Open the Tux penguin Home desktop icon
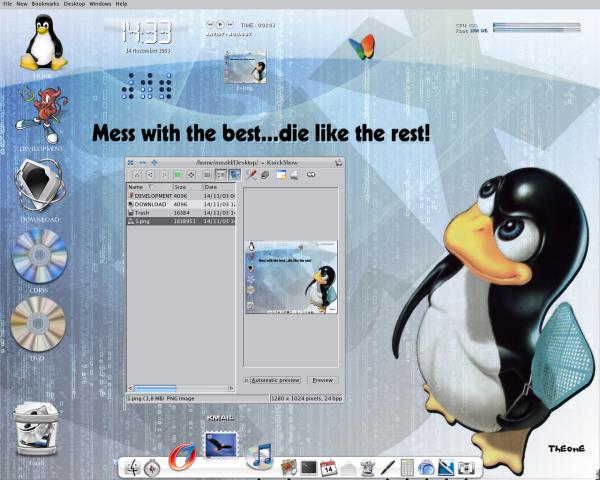The image size is (600, 480). pyautogui.click(x=44, y=42)
